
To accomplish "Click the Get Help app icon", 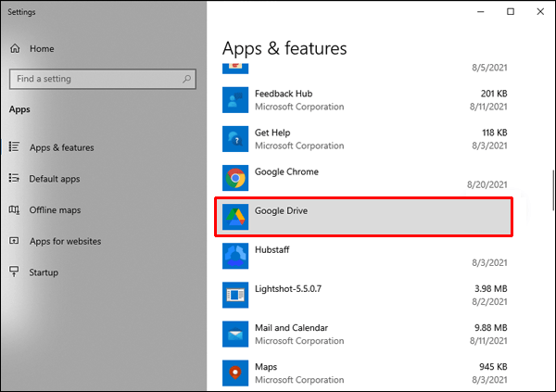I will tap(235, 139).
